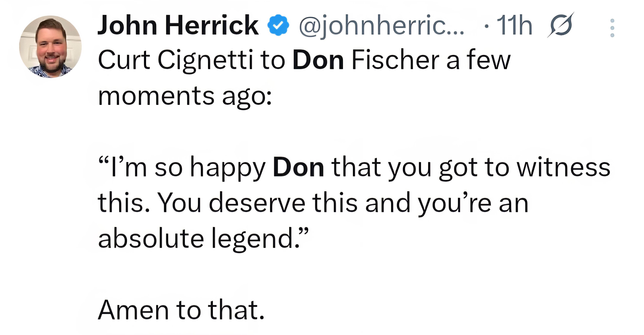Open the three-dot more options menu
The height and width of the screenshot is (335, 644).
[x=612, y=28]
